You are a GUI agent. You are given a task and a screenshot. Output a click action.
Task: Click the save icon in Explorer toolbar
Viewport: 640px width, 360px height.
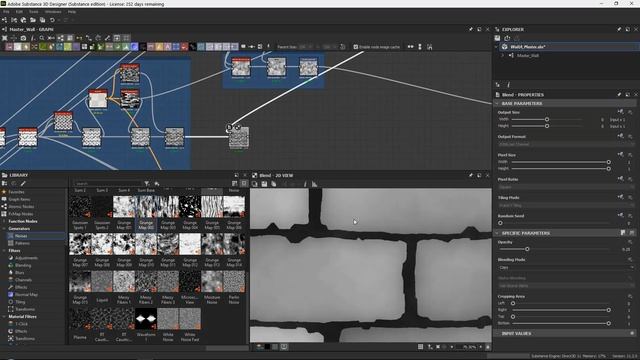point(497,38)
